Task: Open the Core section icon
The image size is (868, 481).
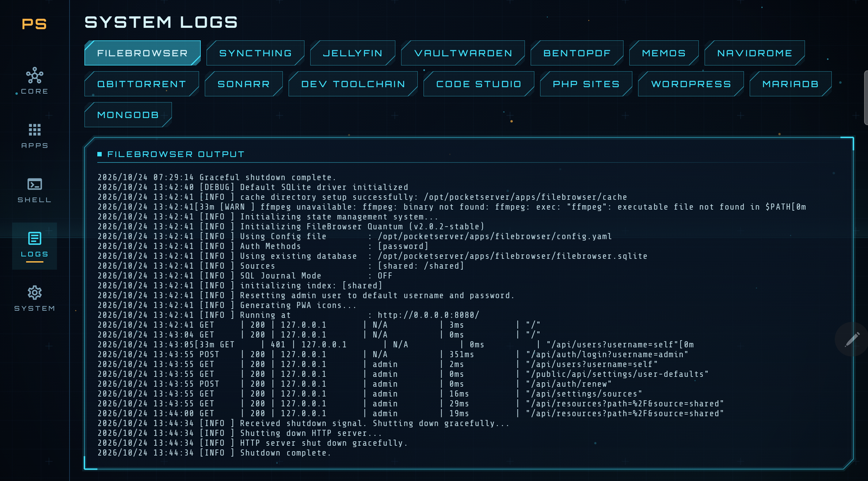Action: pos(35,75)
